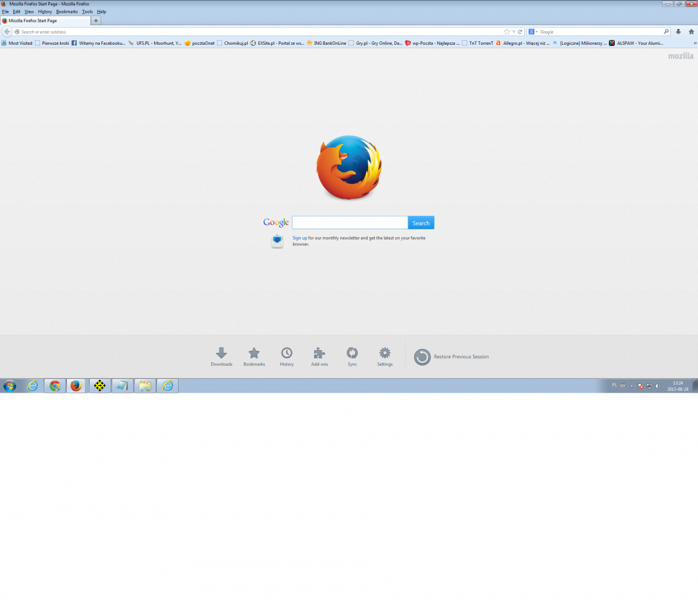Open pocztaOnet bookmark
698x616 pixels.
[x=200, y=43]
